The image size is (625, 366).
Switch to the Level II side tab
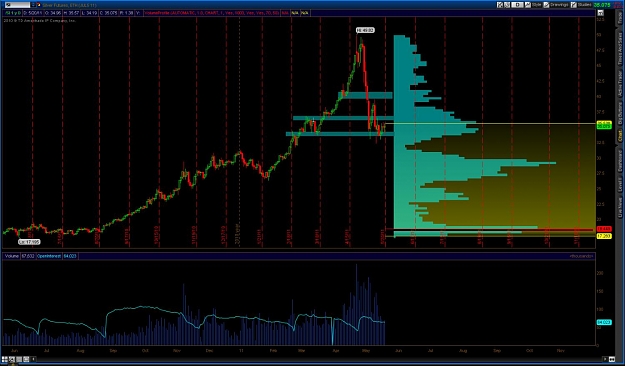click(619, 185)
